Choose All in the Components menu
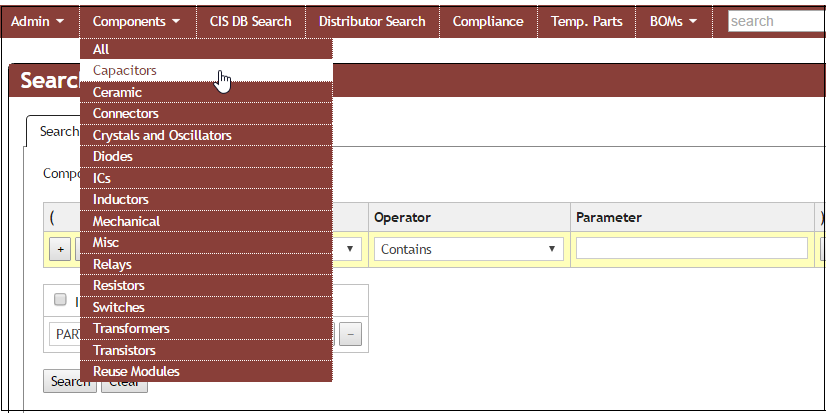The width and height of the screenshot is (826, 413). pyautogui.click(x=101, y=49)
